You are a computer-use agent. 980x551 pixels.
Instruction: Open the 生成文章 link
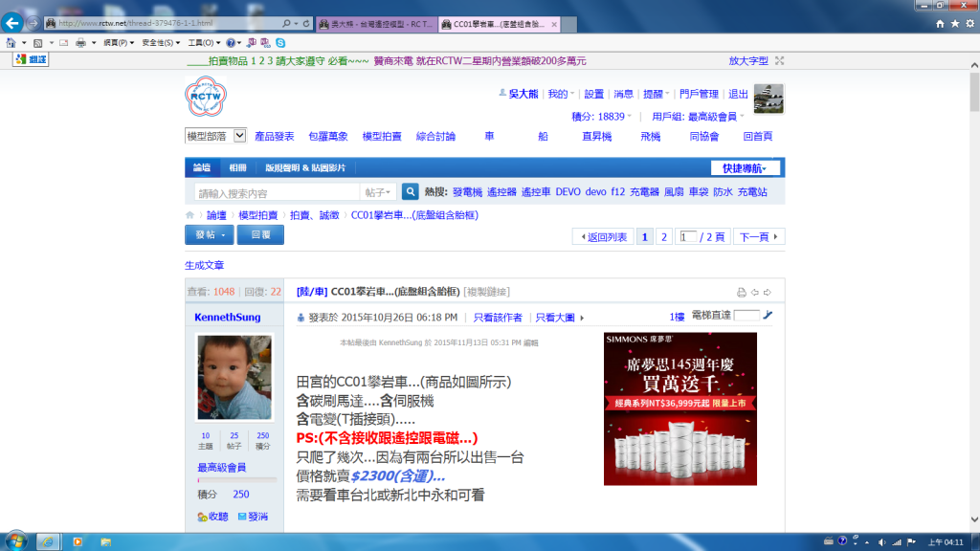pyautogui.click(x=205, y=265)
